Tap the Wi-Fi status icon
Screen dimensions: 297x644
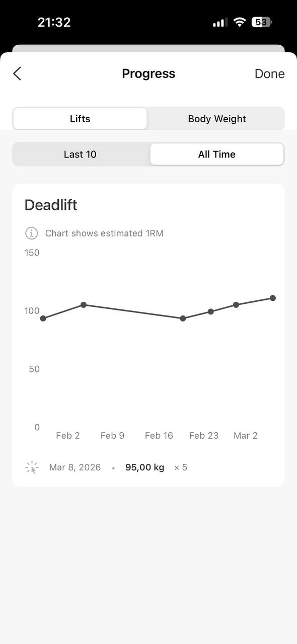(239, 22)
